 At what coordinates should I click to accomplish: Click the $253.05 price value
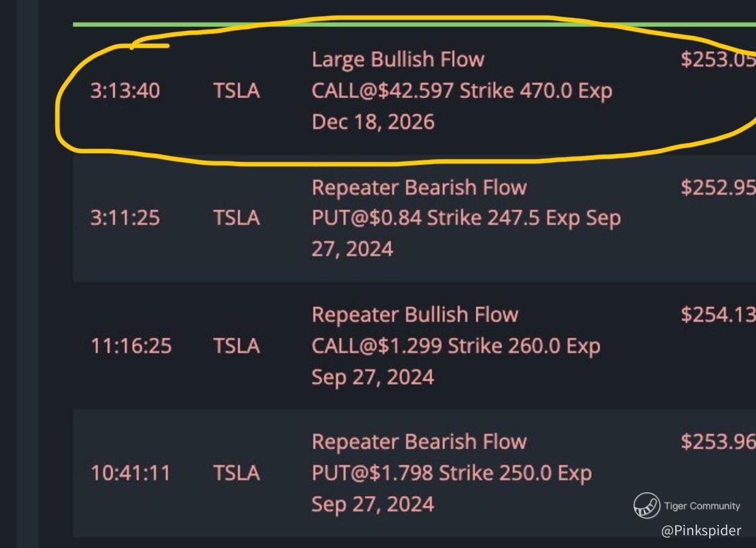[718, 59]
